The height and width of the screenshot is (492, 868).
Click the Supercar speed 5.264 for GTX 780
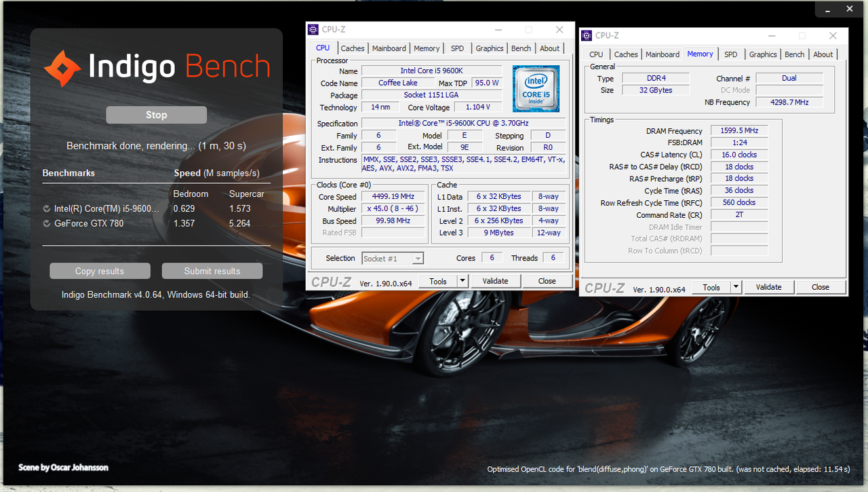[239, 223]
